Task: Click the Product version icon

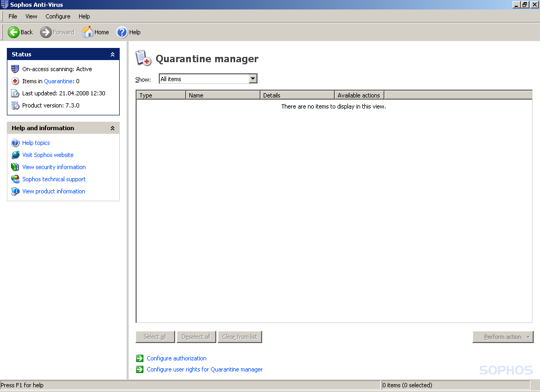Action: point(15,105)
